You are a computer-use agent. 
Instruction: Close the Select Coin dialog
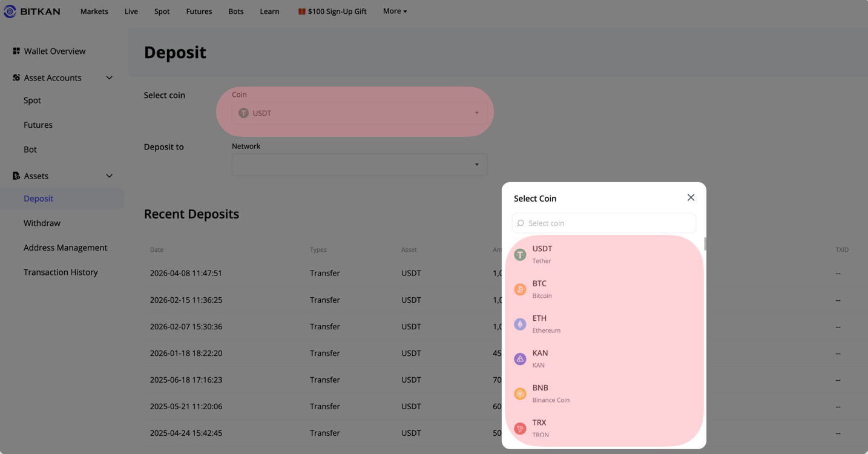[x=691, y=198]
